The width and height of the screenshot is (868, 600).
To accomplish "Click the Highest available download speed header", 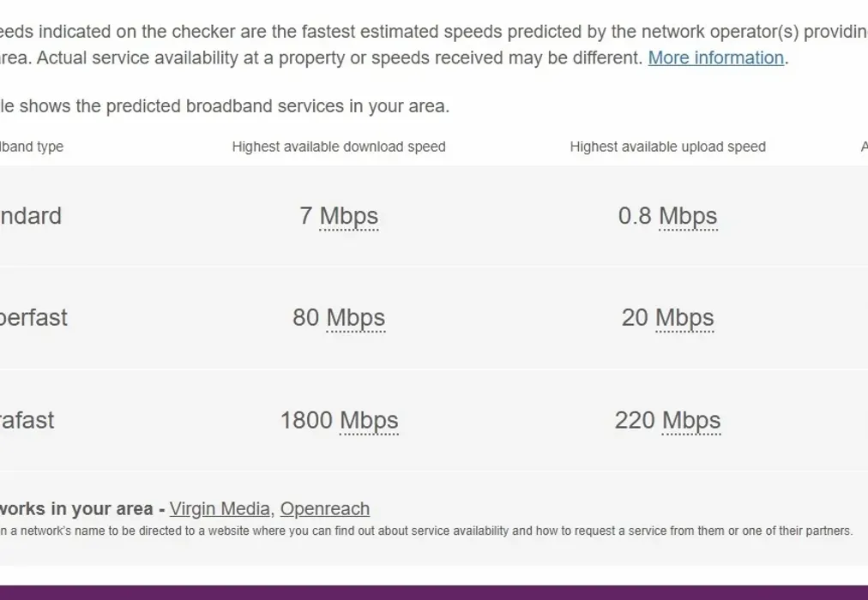I will point(339,147).
